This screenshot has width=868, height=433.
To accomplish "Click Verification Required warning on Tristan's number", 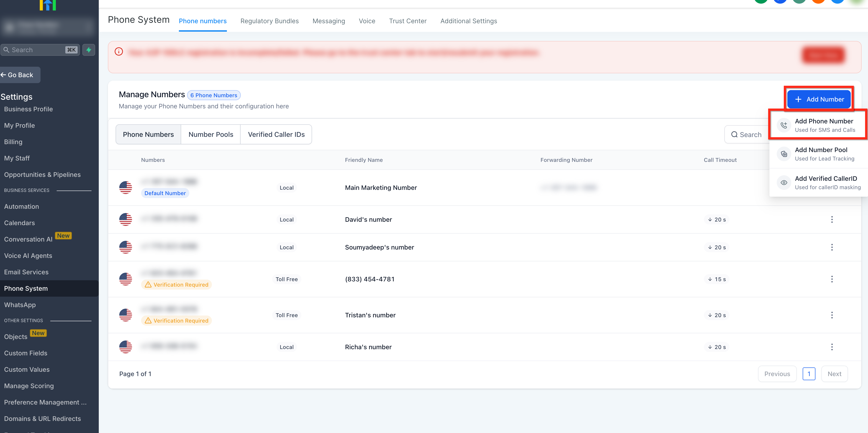I will (177, 321).
